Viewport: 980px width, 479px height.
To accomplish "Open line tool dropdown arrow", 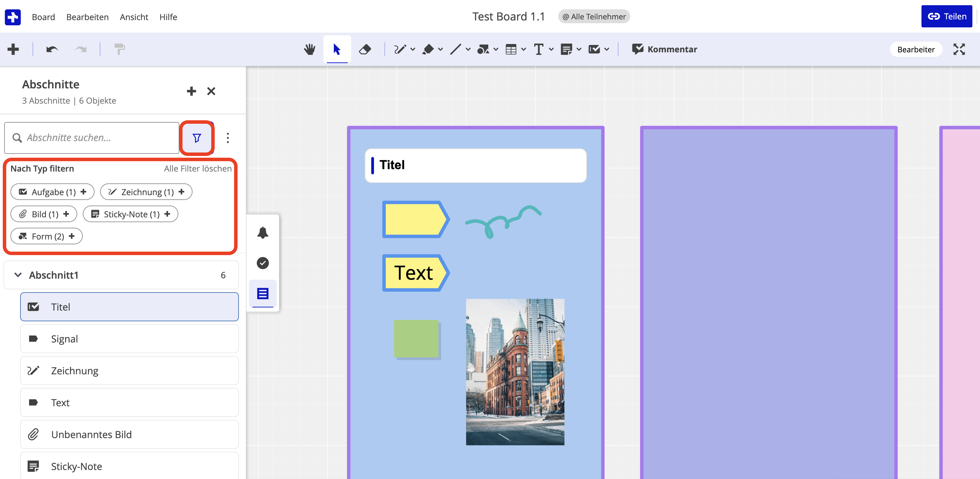I will [x=468, y=49].
